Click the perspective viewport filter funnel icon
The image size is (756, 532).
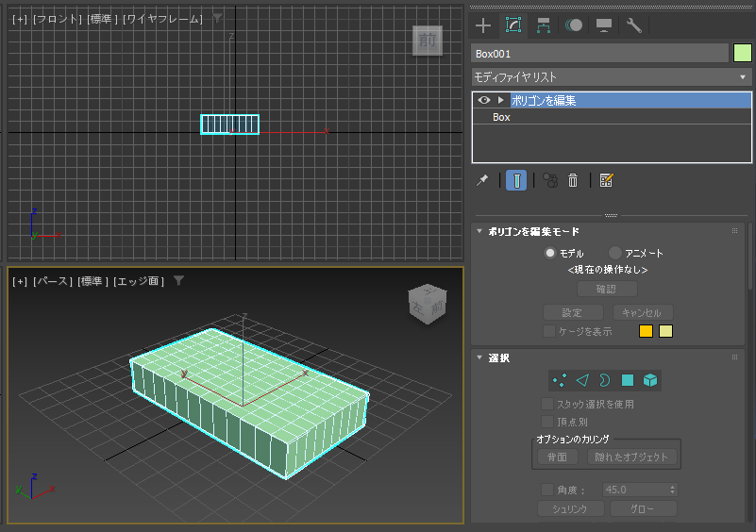179,281
